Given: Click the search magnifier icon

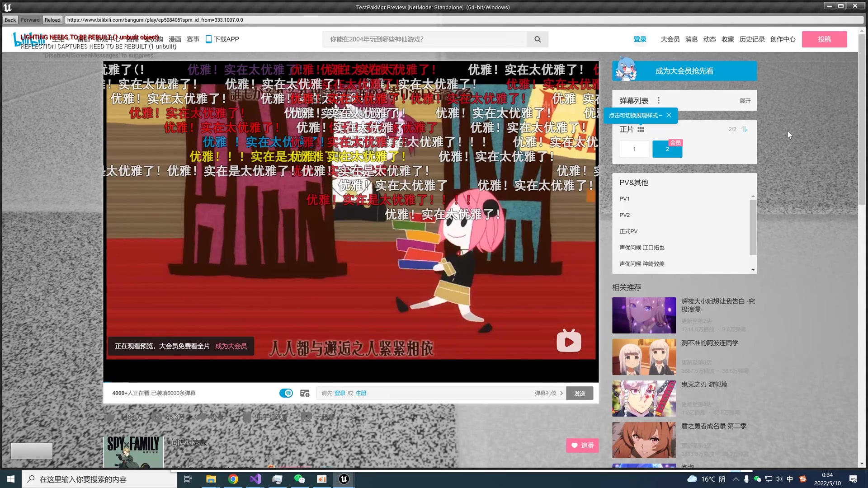Looking at the screenshot, I should [538, 39].
